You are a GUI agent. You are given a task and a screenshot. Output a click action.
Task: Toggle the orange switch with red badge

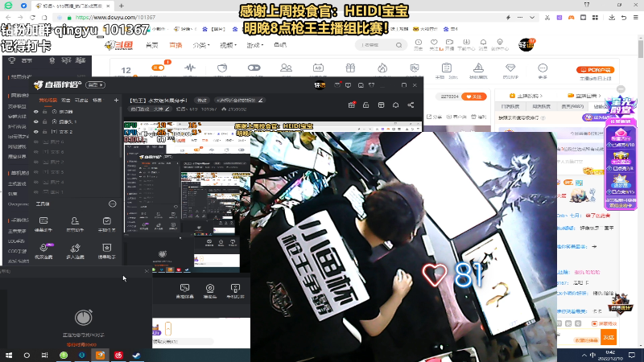(x=158, y=68)
